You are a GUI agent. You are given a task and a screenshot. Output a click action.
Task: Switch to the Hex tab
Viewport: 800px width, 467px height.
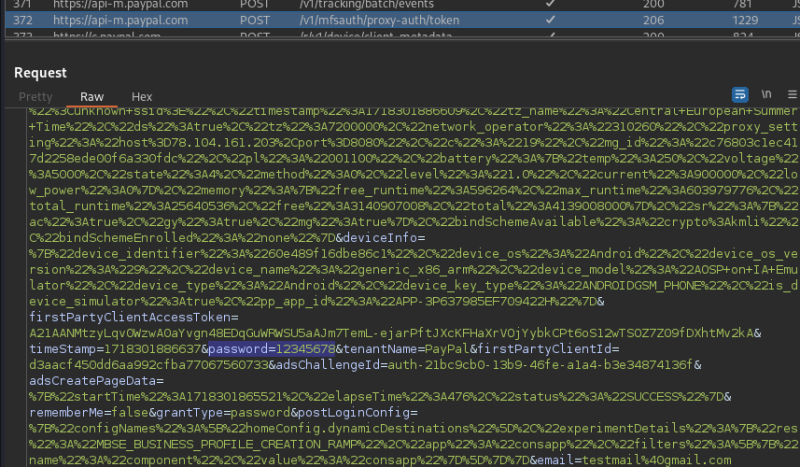[x=142, y=96]
